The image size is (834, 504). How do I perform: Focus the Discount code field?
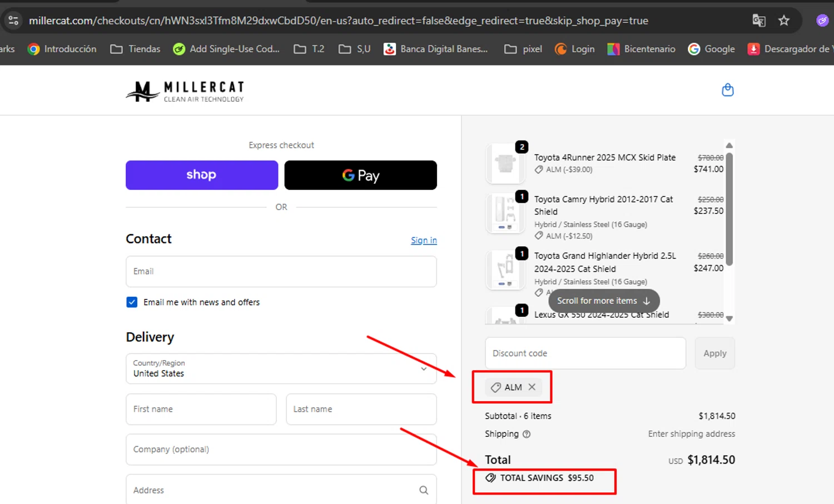pos(585,353)
